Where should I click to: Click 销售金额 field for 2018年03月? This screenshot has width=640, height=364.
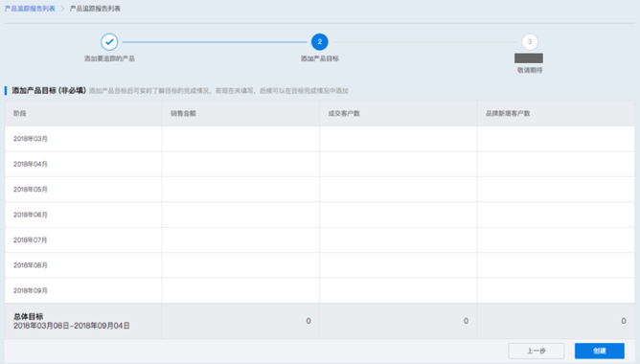click(x=240, y=139)
